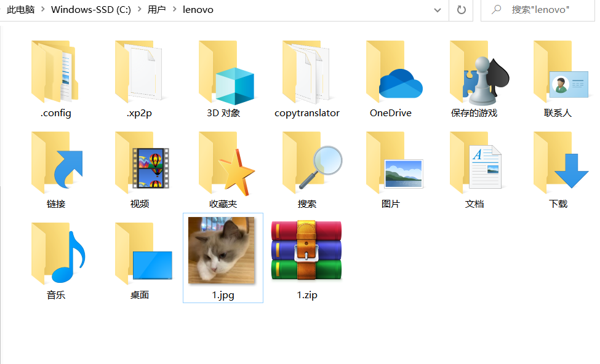Click the 搜索"lenovo" search field
The image size is (600, 364).
(x=538, y=10)
